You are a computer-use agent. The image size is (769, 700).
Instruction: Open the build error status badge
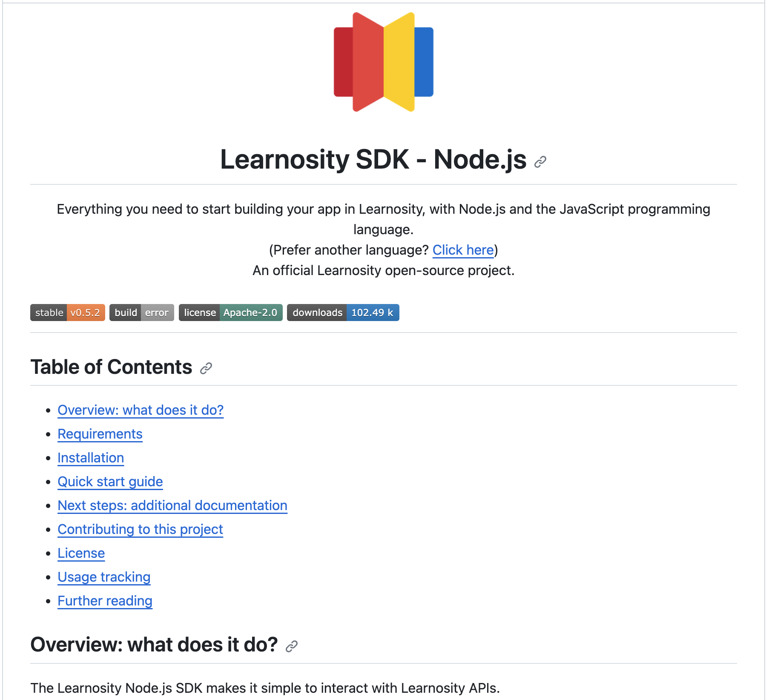pos(141,313)
